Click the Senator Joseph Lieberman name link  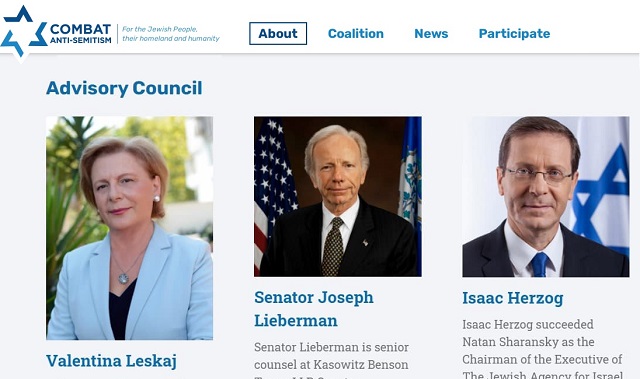point(314,309)
